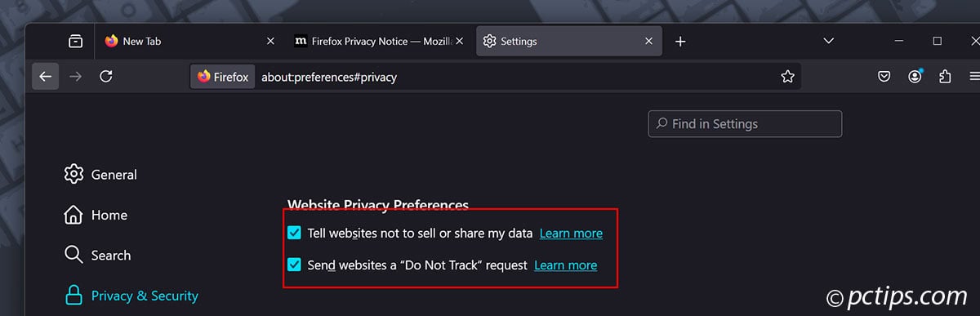The width and height of the screenshot is (980, 316).
Task: Uncheck Send websites Do Not Track request
Action: tap(294, 265)
